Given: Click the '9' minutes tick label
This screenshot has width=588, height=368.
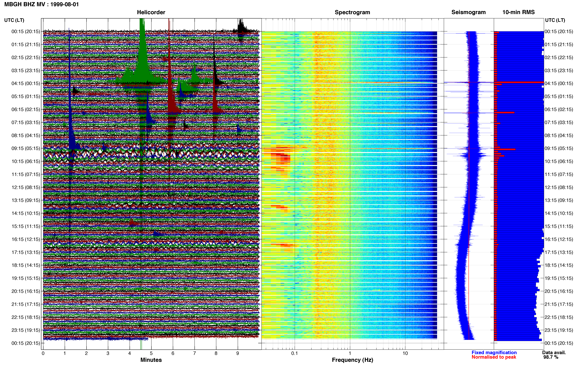Looking at the screenshot, I should coord(238,353).
